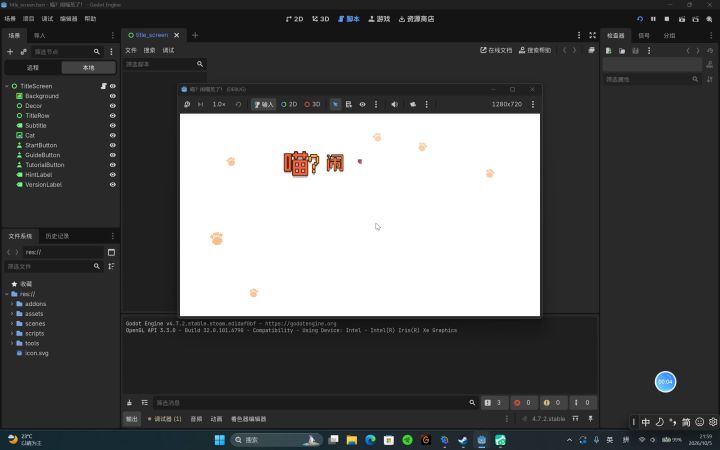Screen dimensions: 720x450
Task: Hide the StartButton node
Action: point(112,145)
